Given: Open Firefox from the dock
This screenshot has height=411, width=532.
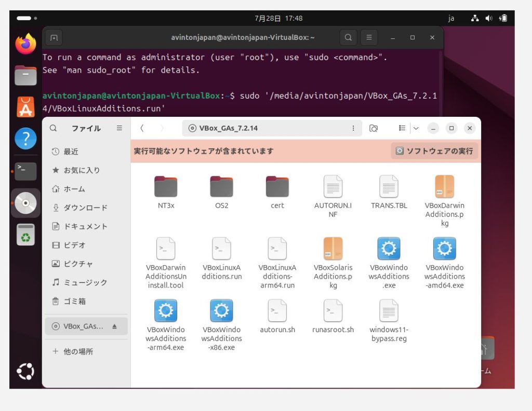Looking at the screenshot, I should click(25, 44).
